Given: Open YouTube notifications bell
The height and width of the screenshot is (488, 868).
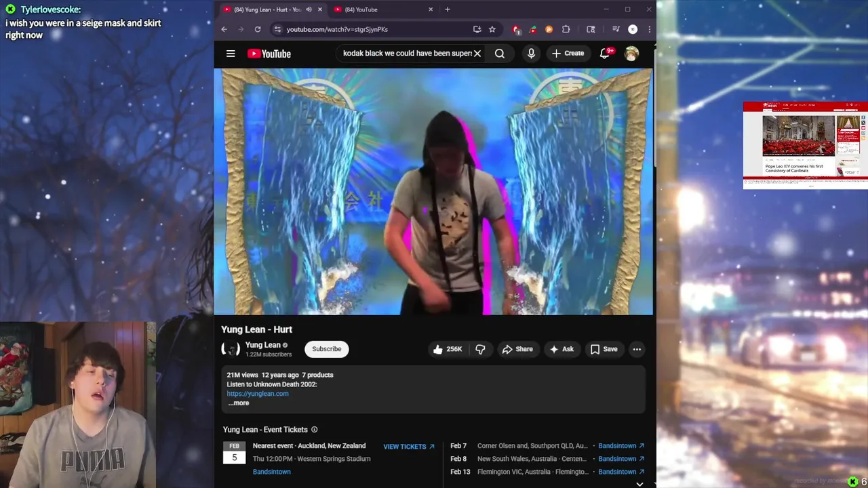Looking at the screenshot, I should click(604, 54).
